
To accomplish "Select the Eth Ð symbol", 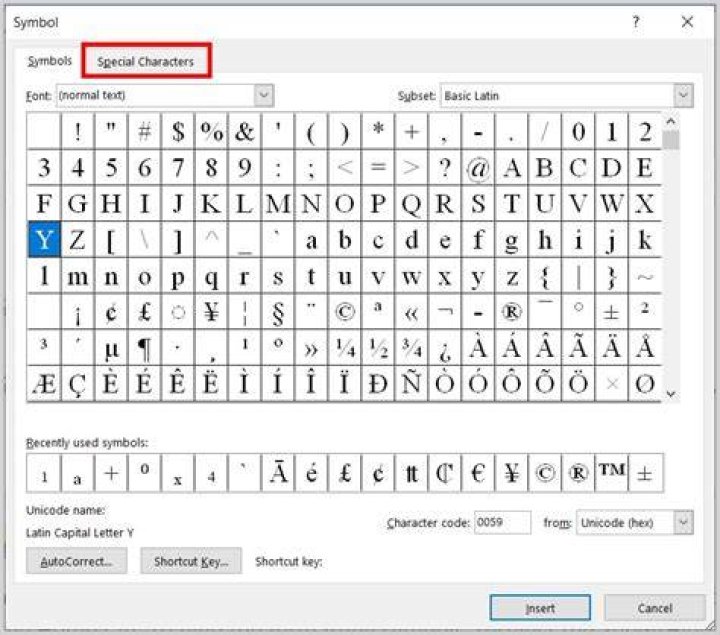I will [378, 384].
